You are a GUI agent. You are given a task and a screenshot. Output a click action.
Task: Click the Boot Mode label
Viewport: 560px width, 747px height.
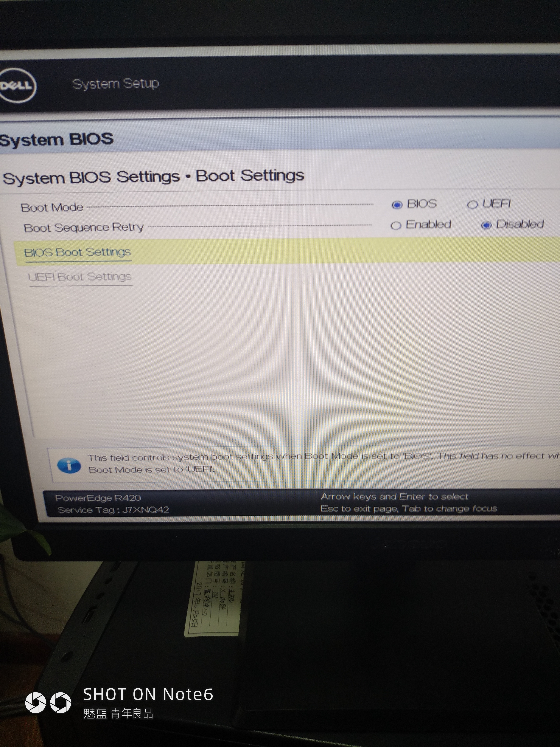tap(52, 207)
